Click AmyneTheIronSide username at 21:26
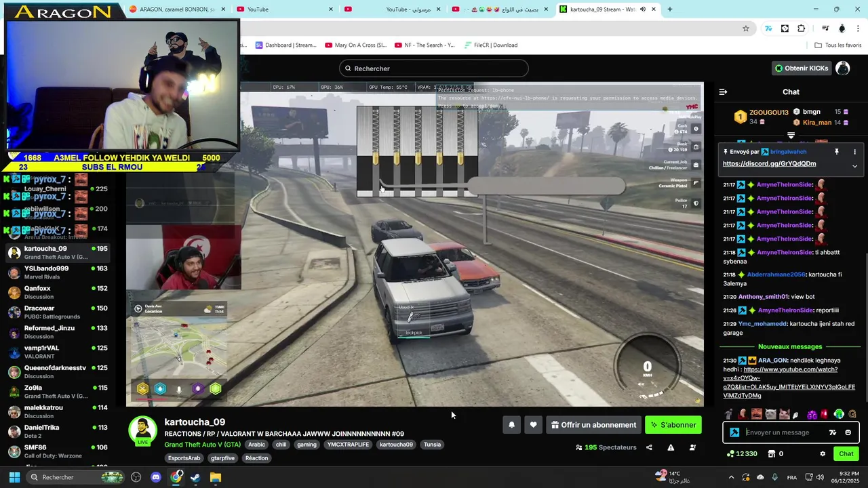This screenshot has height=488, width=868. 785,310
